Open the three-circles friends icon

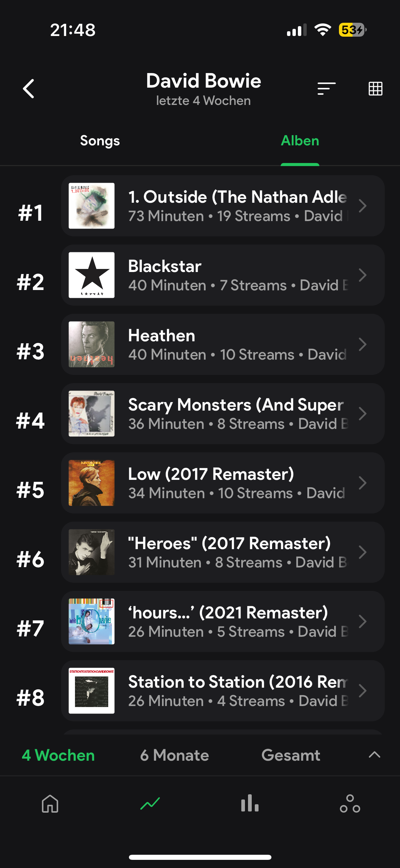click(x=350, y=803)
